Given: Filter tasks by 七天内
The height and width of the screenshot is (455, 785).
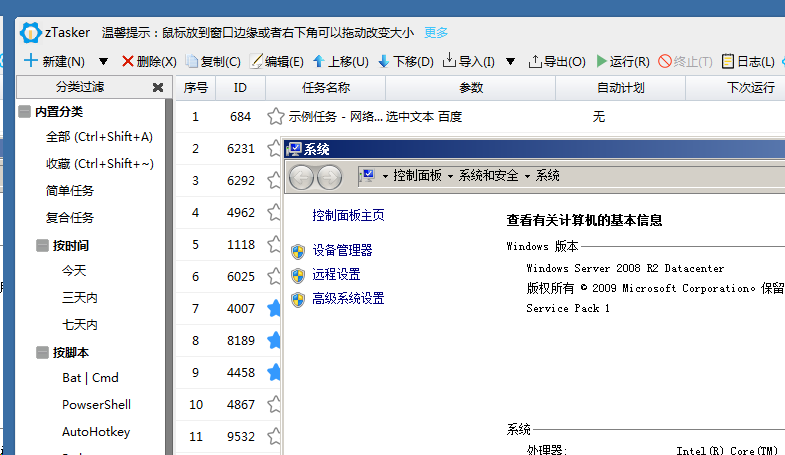Looking at the screenshot, I should (x=80, y=324).
